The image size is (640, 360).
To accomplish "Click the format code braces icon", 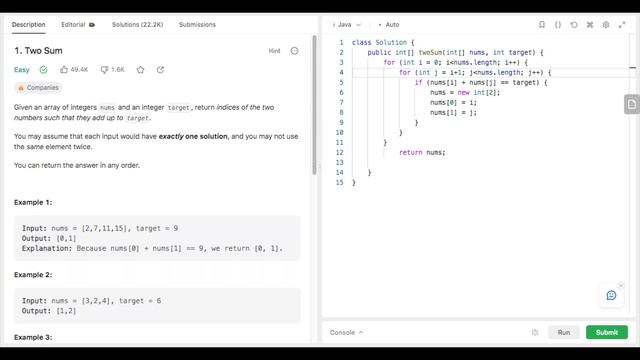I will click(x=558, y=24).
